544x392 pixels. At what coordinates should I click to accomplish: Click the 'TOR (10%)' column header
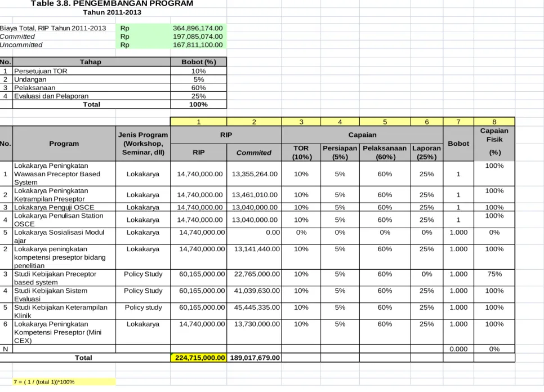tap(301, 152)
